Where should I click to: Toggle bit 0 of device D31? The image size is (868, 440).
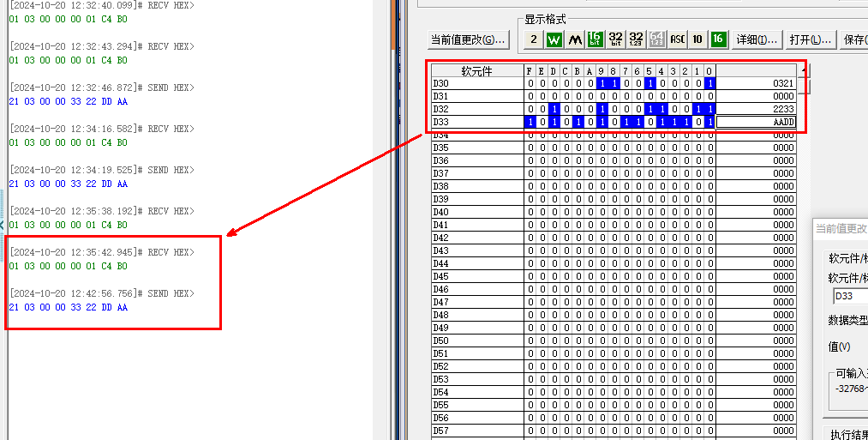(709, 97)
